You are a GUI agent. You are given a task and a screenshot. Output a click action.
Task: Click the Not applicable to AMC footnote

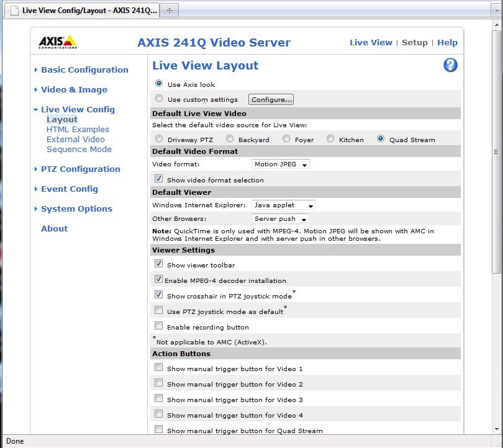click(x=209, y=342)
